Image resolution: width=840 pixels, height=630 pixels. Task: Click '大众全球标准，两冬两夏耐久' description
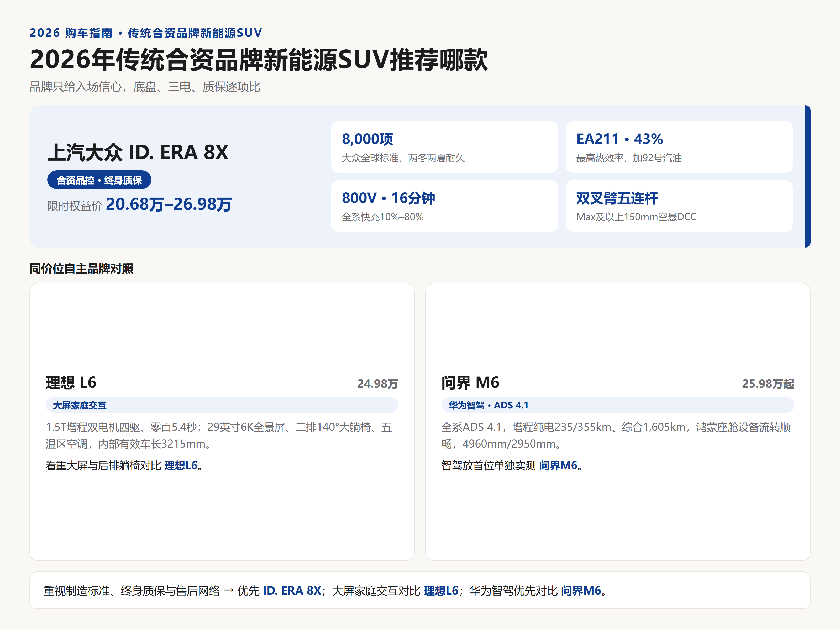tap(403, 158)
